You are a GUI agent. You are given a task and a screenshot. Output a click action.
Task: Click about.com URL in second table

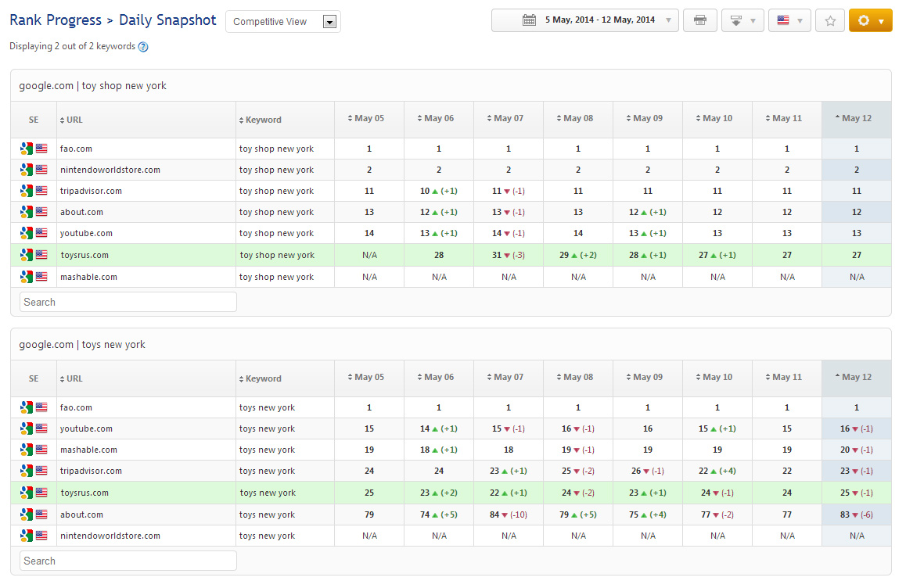tap(81, 514)
